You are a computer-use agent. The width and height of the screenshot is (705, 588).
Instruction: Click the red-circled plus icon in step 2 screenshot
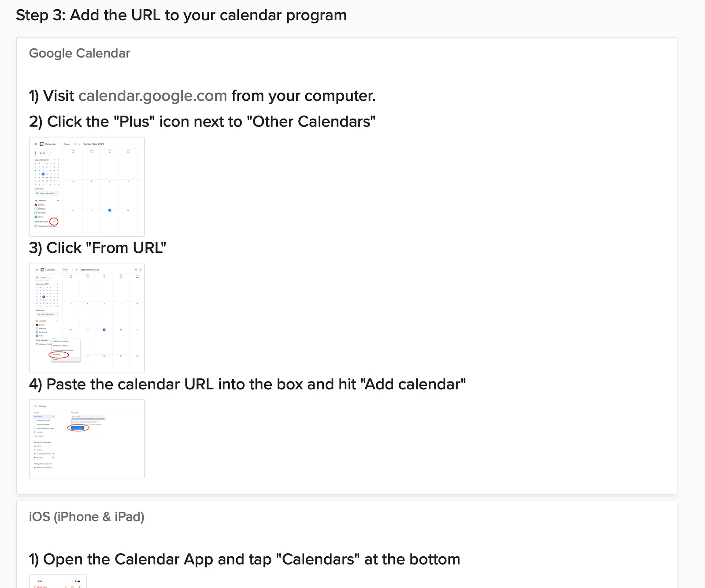[x=54, y=222]
